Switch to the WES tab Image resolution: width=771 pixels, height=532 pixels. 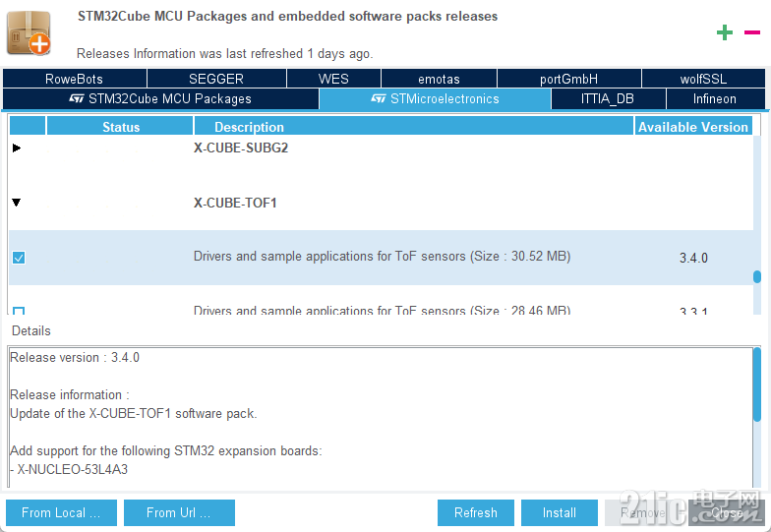(333, 79)
